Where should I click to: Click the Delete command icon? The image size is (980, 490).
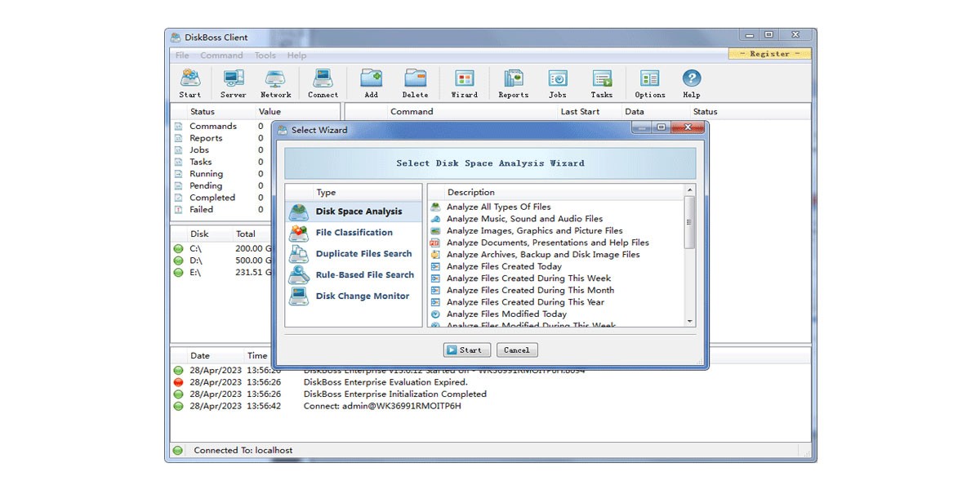(415, 84)
